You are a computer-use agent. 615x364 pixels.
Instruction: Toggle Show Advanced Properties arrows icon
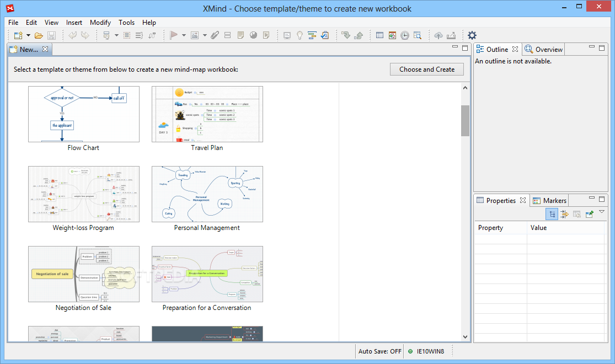[x=564, y=214]
